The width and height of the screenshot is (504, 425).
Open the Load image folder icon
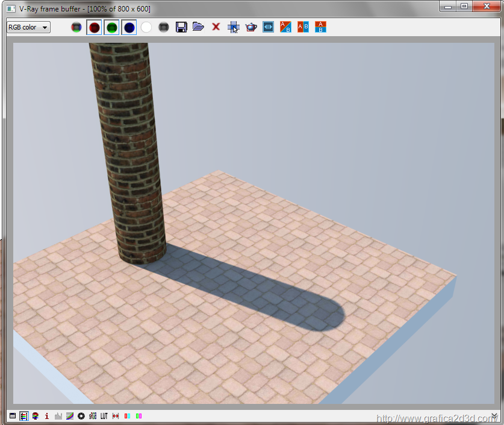coord(198,27)
